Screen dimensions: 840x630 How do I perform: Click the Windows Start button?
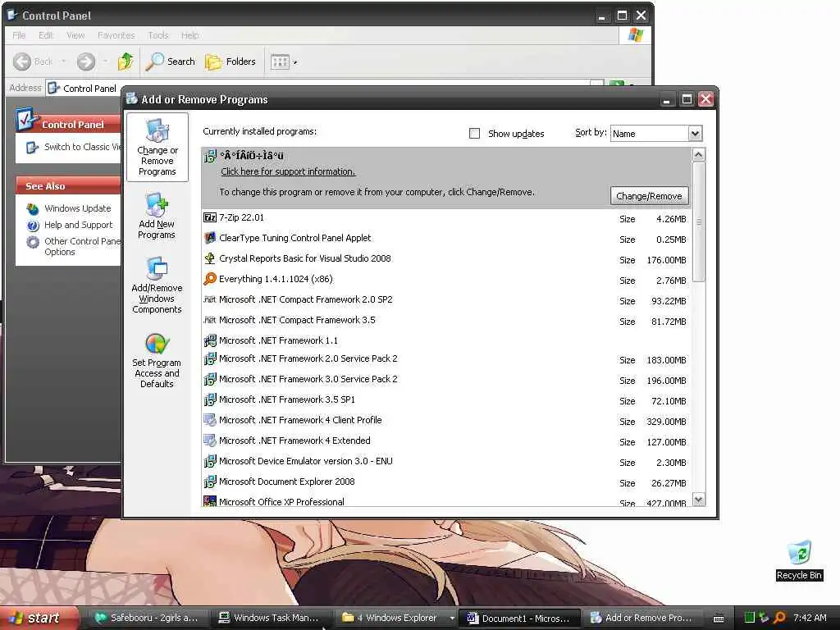pyautogui.click(x=38, y=618)
